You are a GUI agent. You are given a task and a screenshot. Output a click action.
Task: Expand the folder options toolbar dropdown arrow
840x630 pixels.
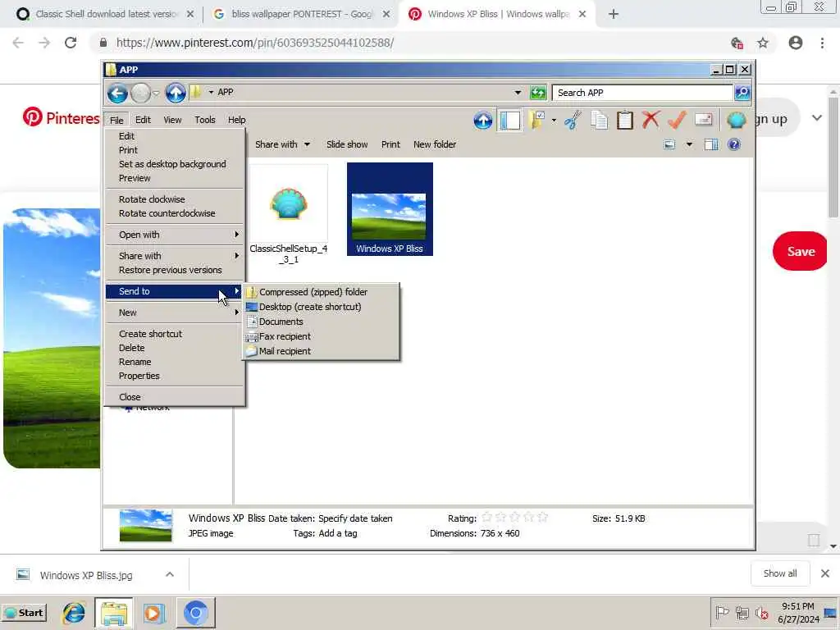coord(554,120)
